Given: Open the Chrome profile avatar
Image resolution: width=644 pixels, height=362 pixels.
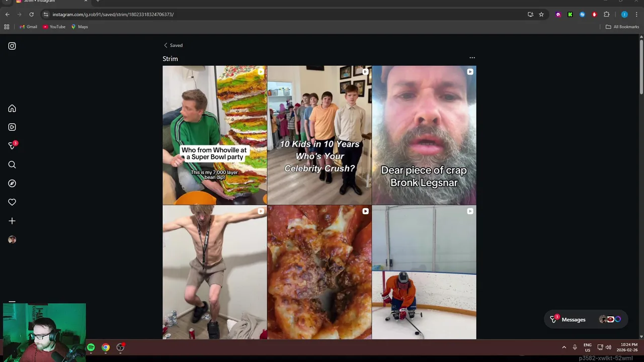Looking at the screenshot, I should point(624,15).
